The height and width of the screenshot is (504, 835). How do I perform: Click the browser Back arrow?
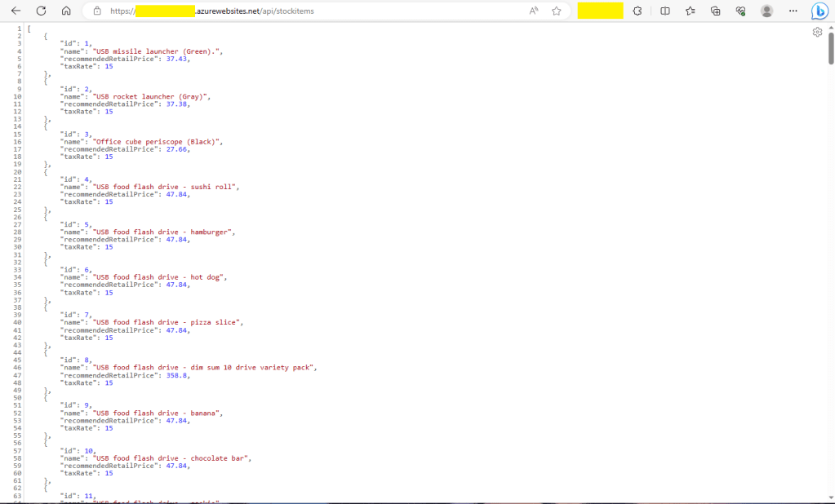coord(16,11)
